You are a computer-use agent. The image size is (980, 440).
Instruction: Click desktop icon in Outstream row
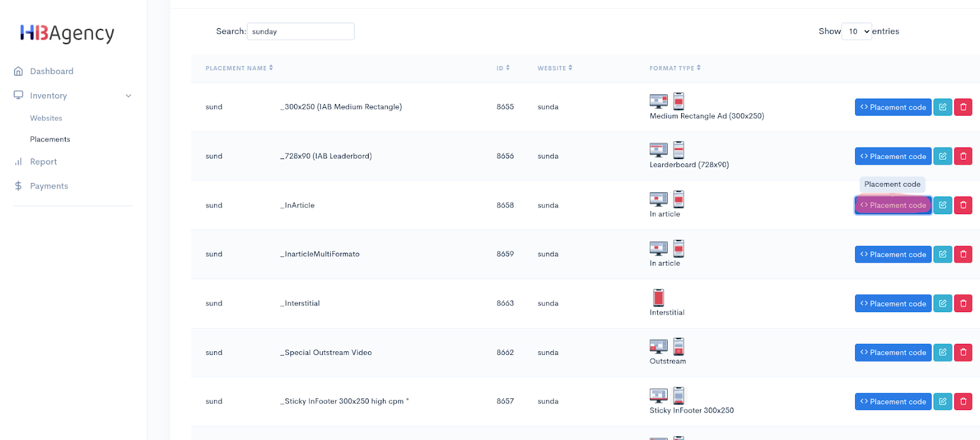(658, 346)
